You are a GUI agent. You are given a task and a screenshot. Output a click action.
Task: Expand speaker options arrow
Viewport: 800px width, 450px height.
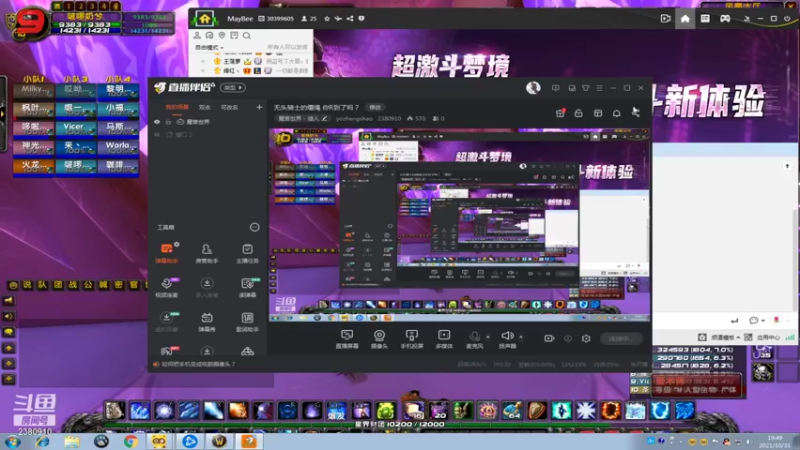520,337
